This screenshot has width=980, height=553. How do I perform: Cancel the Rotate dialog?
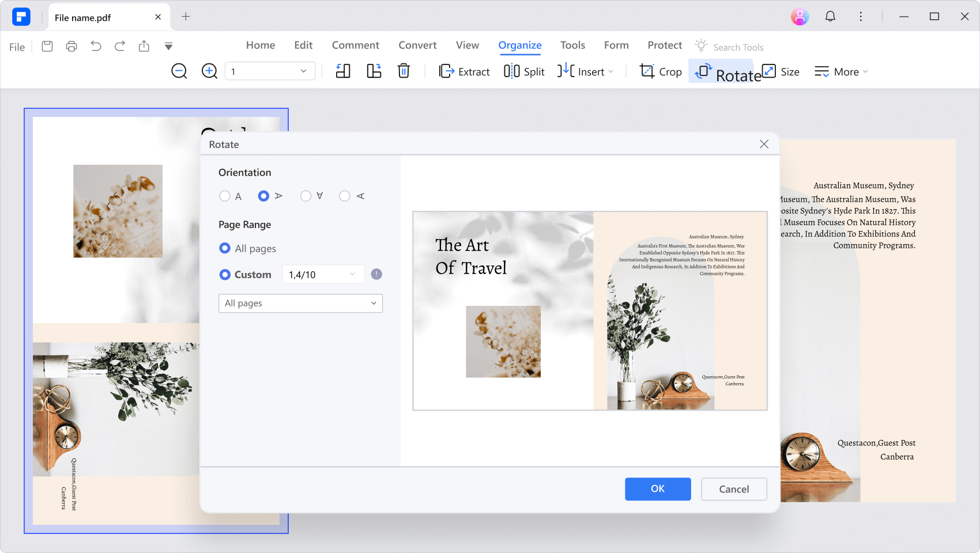click(x=734, y=489)
